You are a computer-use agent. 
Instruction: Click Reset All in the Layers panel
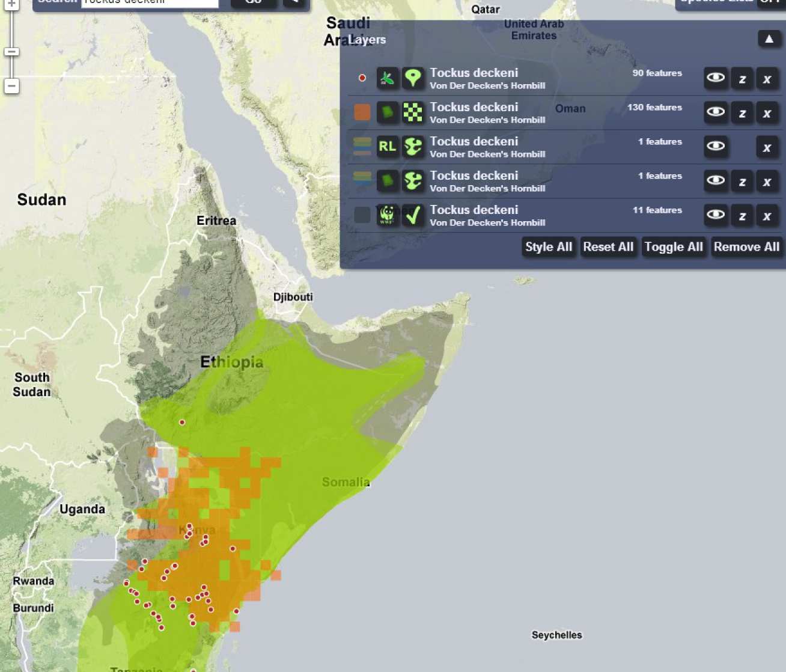click(x=608, y=247)
